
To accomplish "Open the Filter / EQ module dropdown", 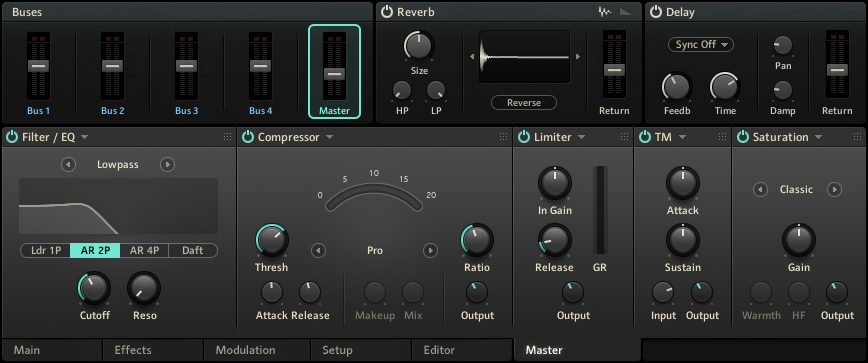I will pyautogui.click(x=84, y=137).
